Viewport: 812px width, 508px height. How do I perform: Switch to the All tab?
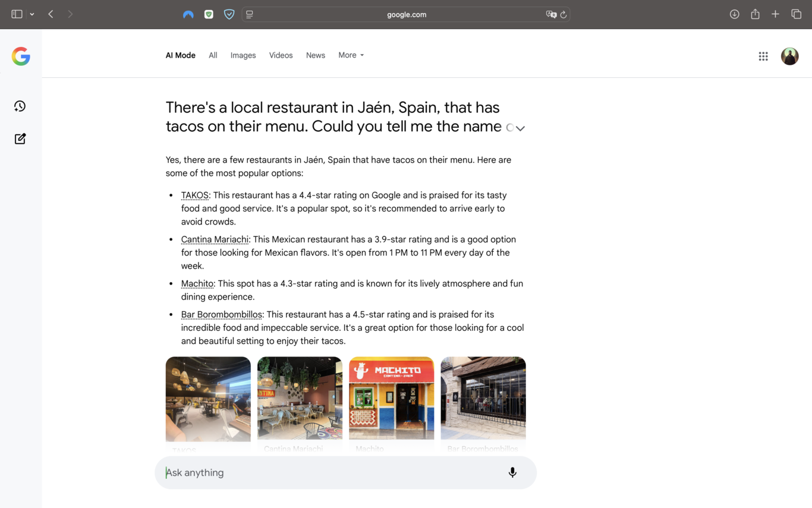click(x=213, y=55)
